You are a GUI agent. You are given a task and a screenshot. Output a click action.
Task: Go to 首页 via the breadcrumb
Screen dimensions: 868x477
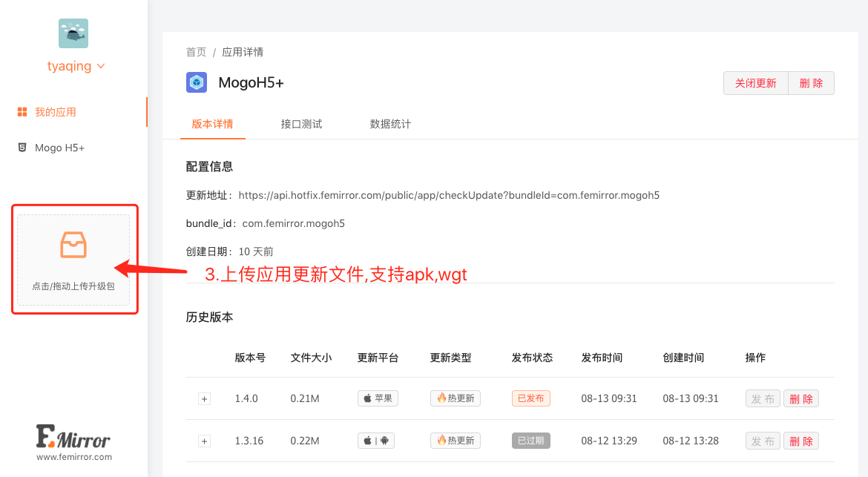click(196, 52)
